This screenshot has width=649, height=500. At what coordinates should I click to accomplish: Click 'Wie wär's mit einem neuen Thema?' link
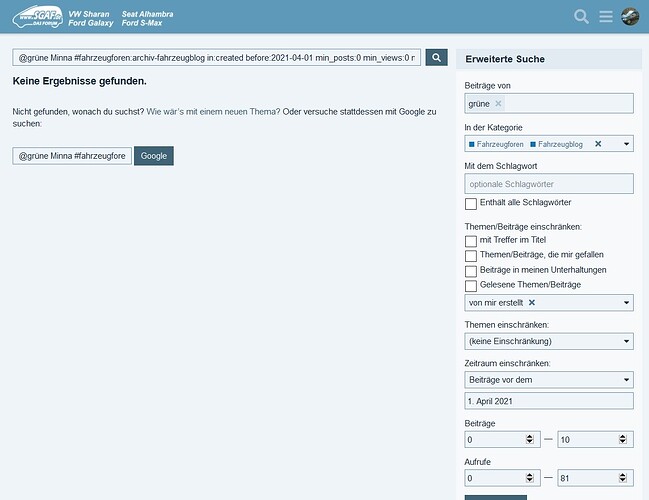213,112
